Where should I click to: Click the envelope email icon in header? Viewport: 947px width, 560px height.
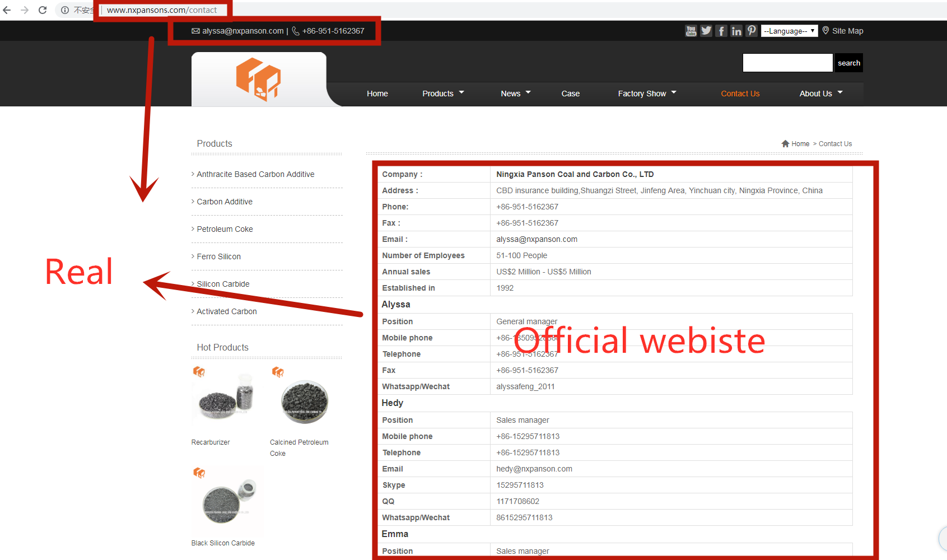[x=195, y=31]
